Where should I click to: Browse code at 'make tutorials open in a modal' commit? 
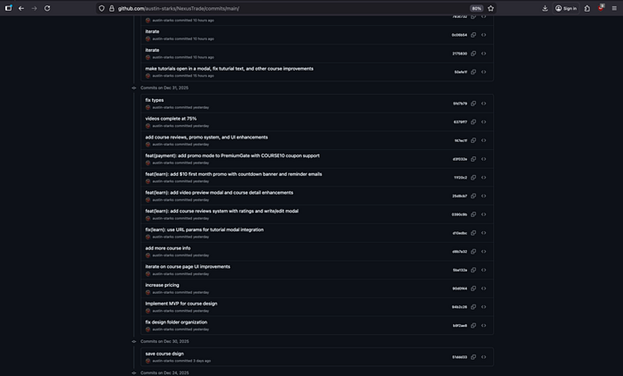click(484, 72)
